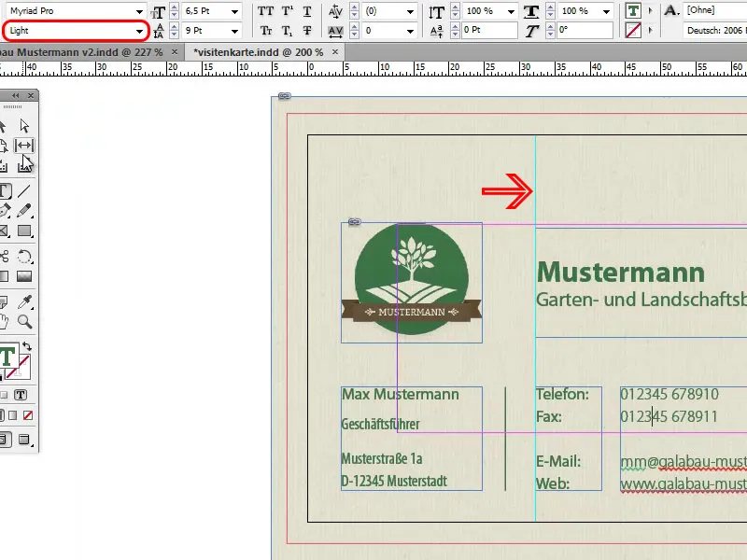Toggle All Caps formatting

click(x=266, y=12)
